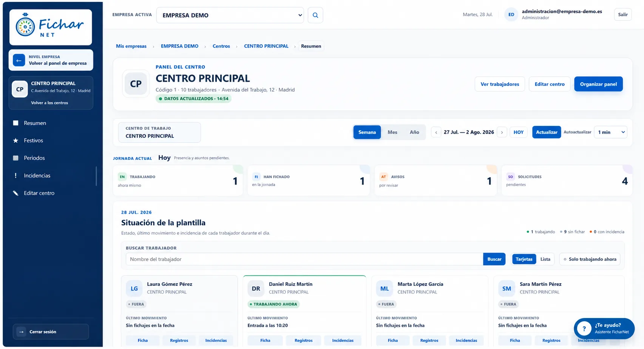
Task: Click the Nombre del trabajador search field
Action: click(x=304, y=259)
